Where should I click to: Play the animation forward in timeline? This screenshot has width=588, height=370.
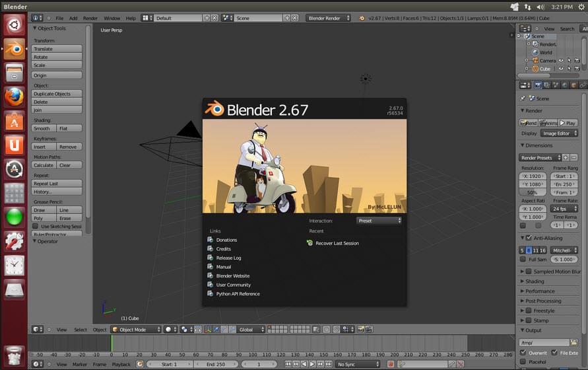[x=312, y=364]
